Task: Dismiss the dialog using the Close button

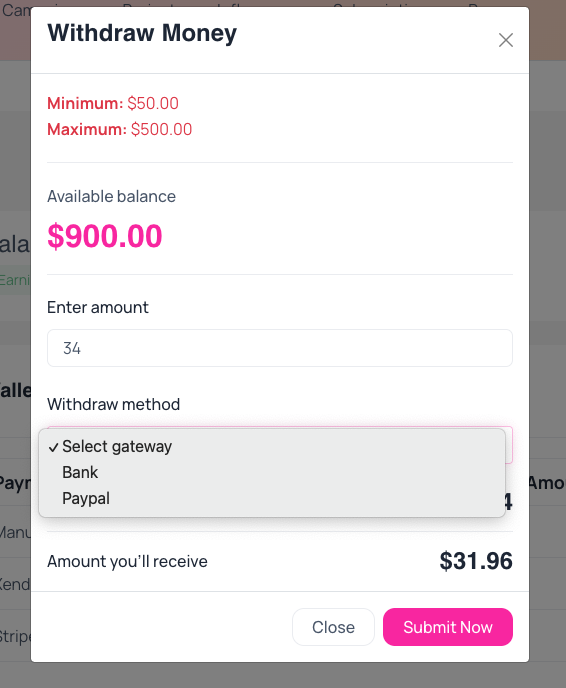Action: tap(333, 627)
